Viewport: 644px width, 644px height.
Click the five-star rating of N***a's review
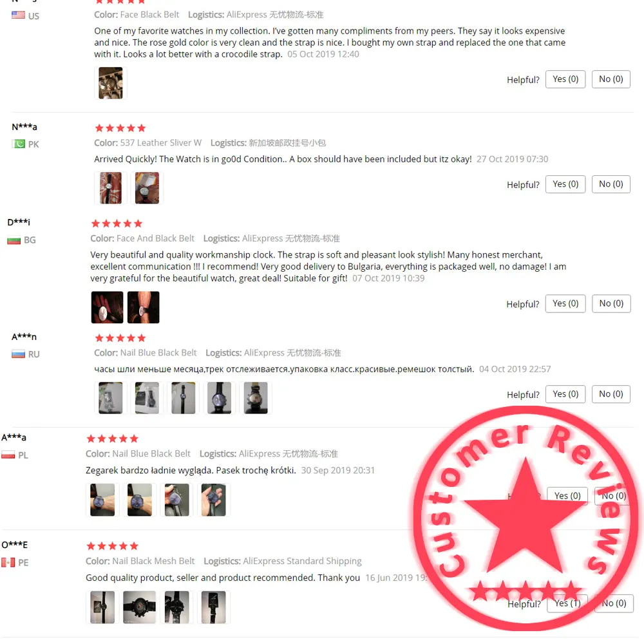click(x=120, y=128)
